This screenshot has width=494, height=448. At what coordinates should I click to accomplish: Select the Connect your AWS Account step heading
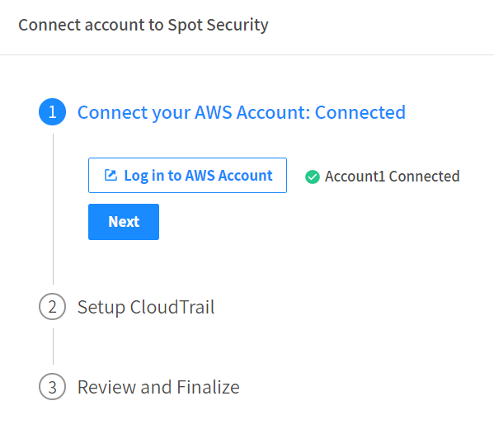point(242,112)
